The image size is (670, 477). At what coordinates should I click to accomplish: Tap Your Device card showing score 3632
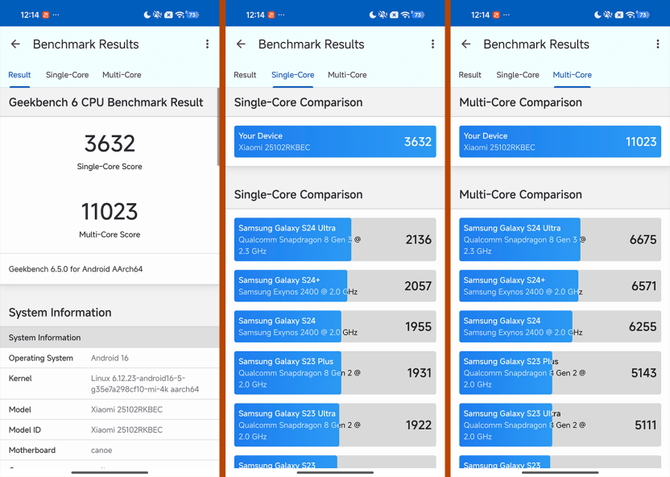coord(335,141)
